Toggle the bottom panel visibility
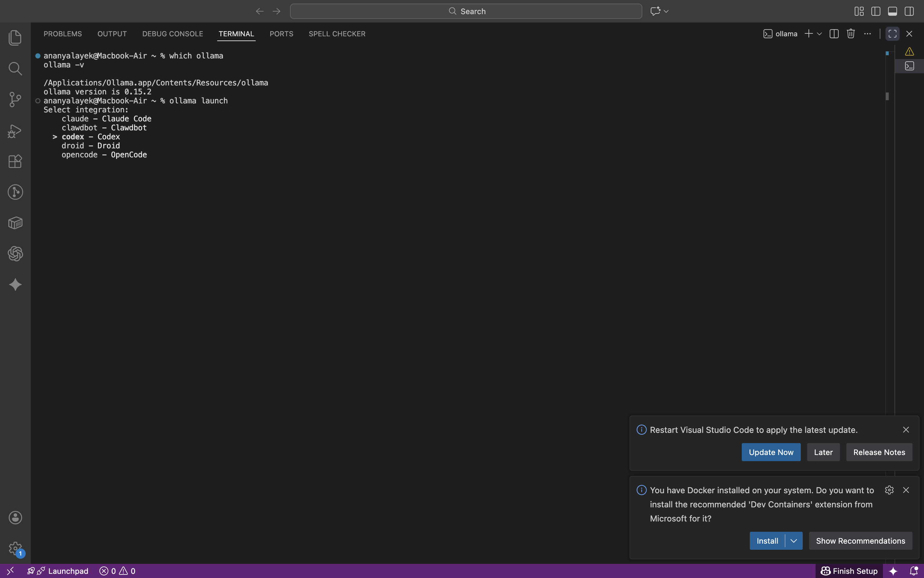Image resolution: width=924 pixels, height=578 pixels. pos(892,11)
